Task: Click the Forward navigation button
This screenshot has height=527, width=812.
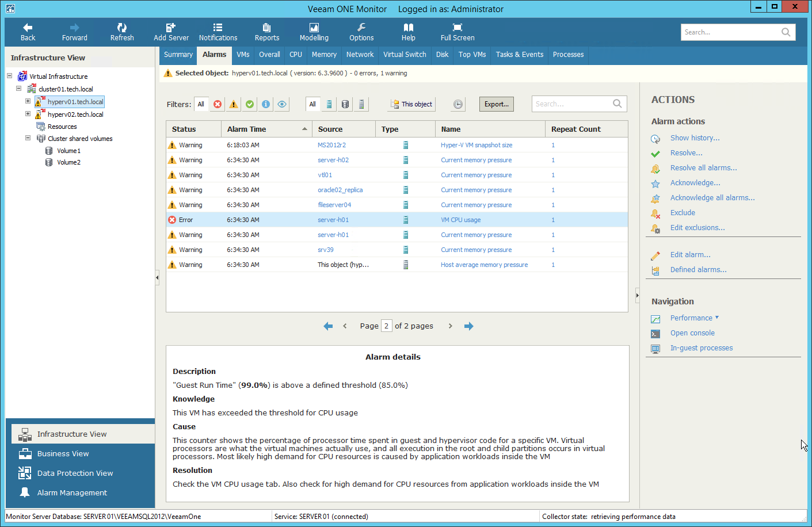Action: 75,32
